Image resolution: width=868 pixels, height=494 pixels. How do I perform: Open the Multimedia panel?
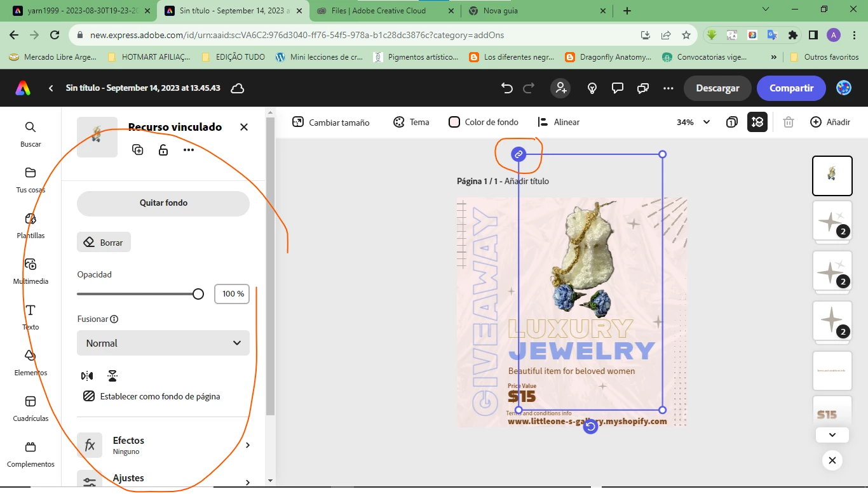[x=31, y=271]
